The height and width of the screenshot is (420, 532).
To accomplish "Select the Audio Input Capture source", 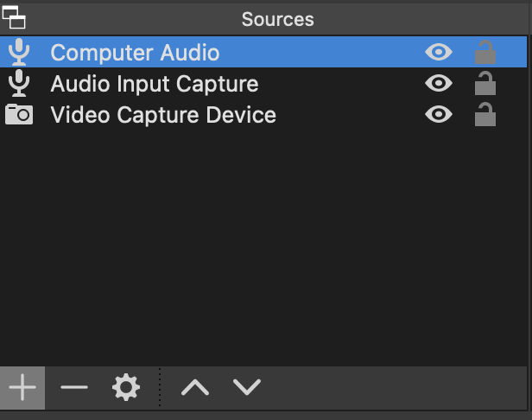I will [x=263, y=83].
